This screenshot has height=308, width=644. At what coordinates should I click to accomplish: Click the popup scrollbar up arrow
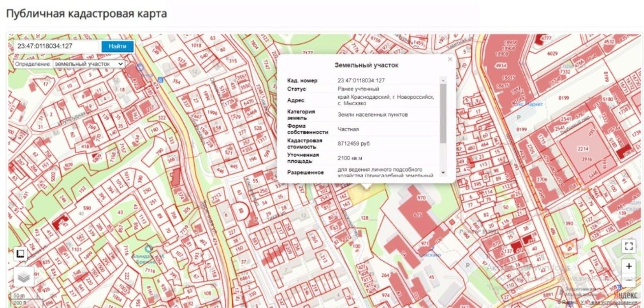(443, 79)
